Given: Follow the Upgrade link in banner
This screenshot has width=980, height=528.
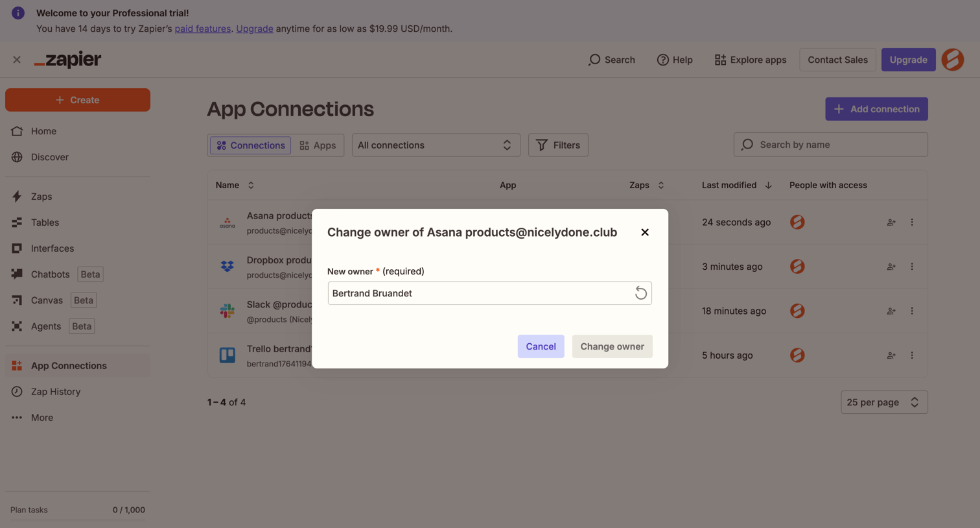Looking at the screenshot, I should [254, 29].
